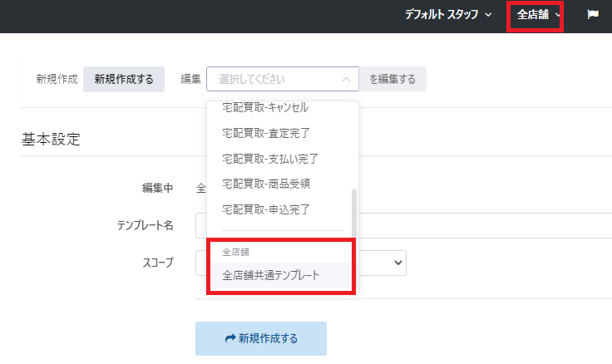The image size is (612, 364).
Task: Click the flag icon in the top bar
Action: (x=593, y=15)
